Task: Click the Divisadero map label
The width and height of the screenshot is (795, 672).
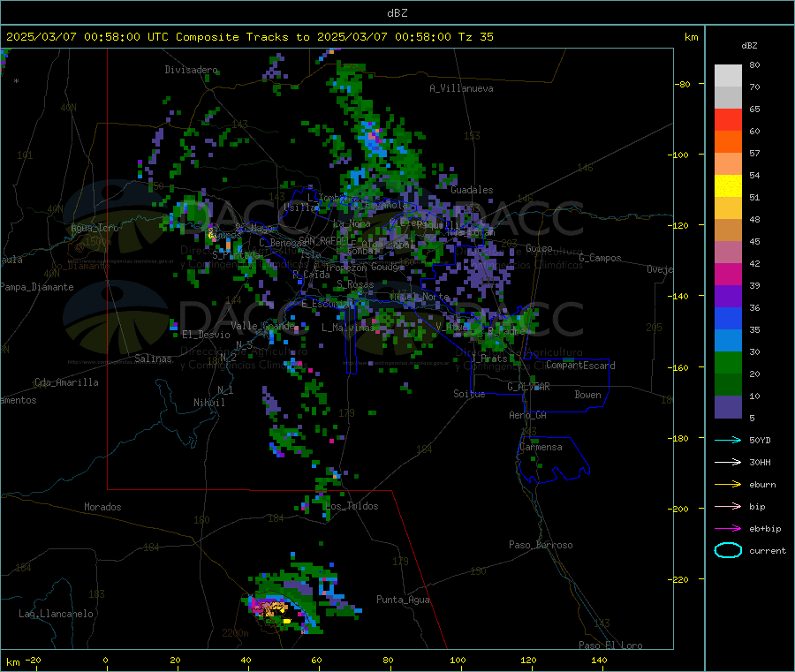Action: click(x=191, y=70)
